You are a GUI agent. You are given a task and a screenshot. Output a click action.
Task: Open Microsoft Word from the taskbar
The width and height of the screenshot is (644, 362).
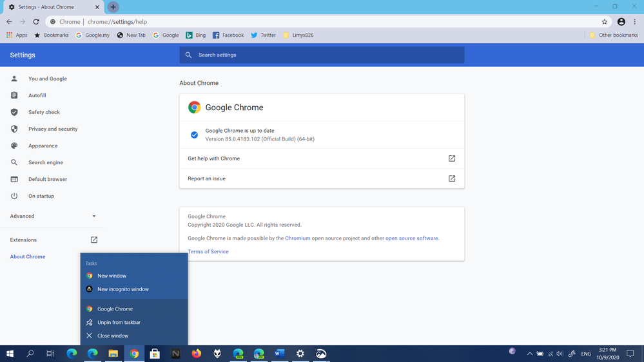click(x=280, y=354)
